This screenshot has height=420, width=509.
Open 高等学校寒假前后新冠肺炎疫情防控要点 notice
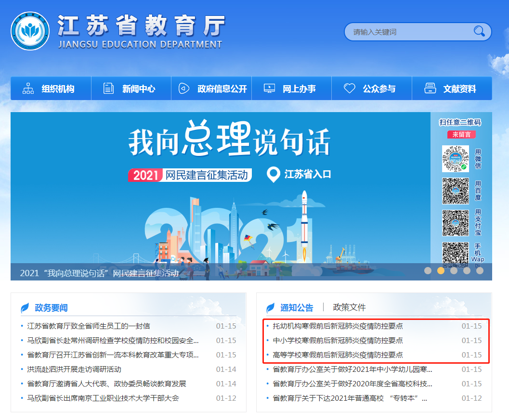pos(338,355)
